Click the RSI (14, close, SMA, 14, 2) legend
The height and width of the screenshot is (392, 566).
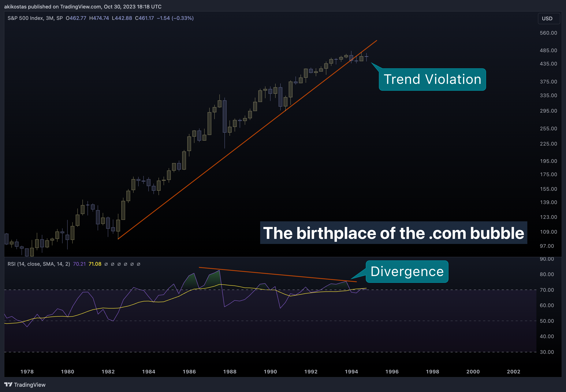[x=39, y=264]
